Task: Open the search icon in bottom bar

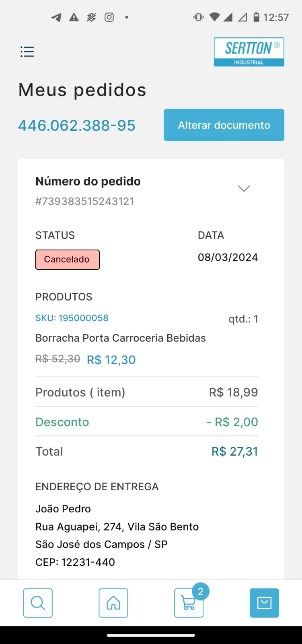Action: [38, 603]
